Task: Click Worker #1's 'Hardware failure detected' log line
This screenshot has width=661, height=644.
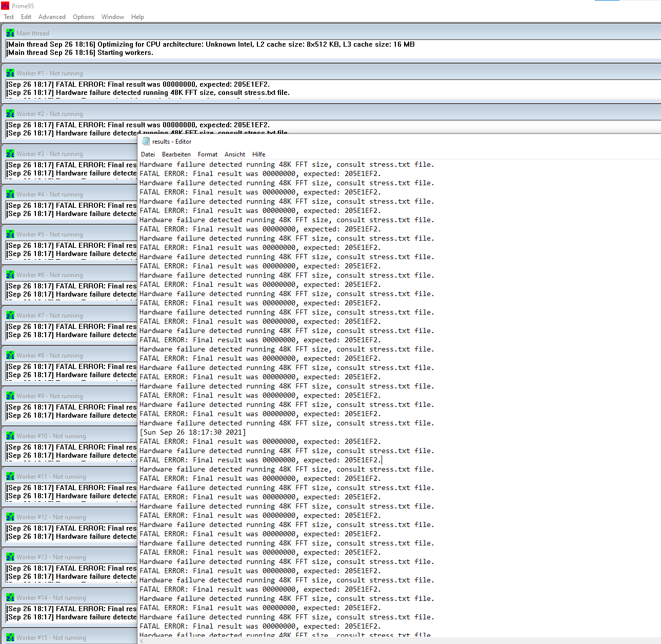Action: pos(148,93)
